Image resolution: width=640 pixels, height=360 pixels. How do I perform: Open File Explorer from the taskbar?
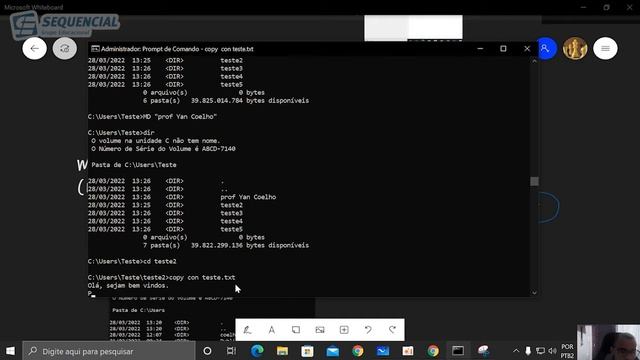(282, 351)
